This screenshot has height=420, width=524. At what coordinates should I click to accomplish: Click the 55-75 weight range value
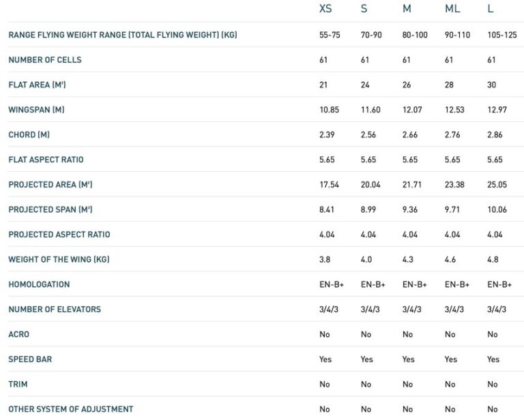(331, 35)
